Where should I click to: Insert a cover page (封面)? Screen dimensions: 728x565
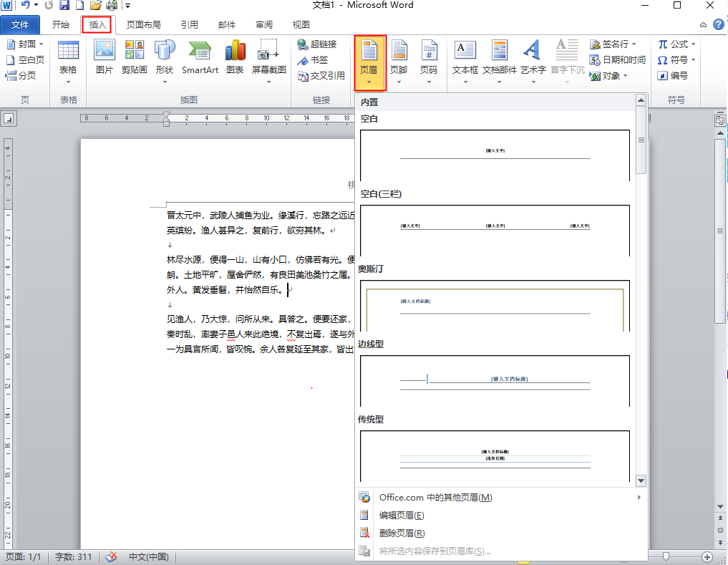pos(25,44)
